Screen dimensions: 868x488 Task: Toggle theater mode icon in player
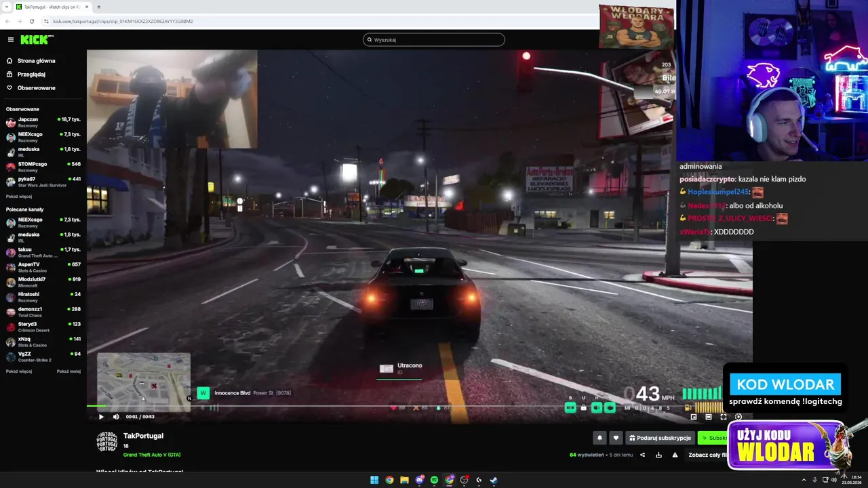pyautogui.click(x=709, y=417)
